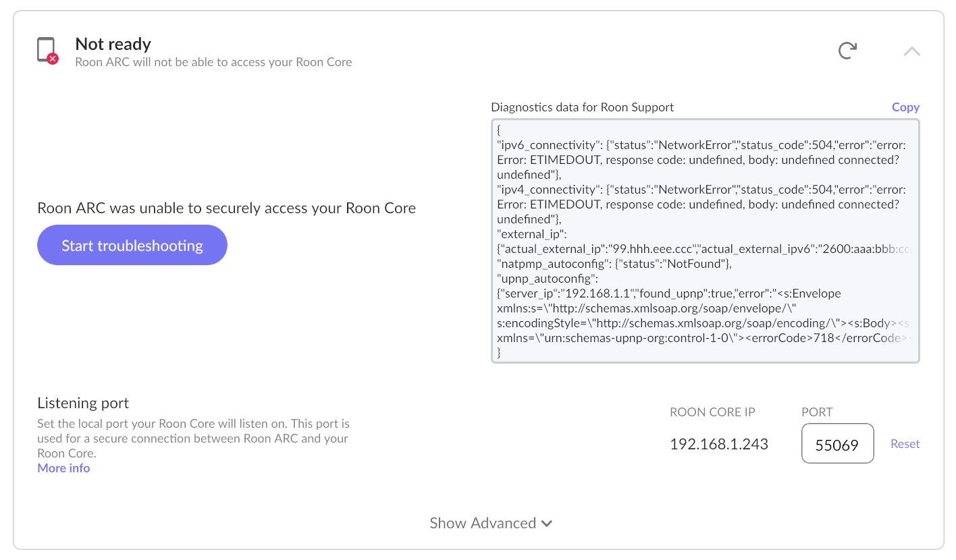Image resolution: width=956 pixels, height=560 pixels.
Task: Click the unable to securely access message
Action: tap(226, 208)
